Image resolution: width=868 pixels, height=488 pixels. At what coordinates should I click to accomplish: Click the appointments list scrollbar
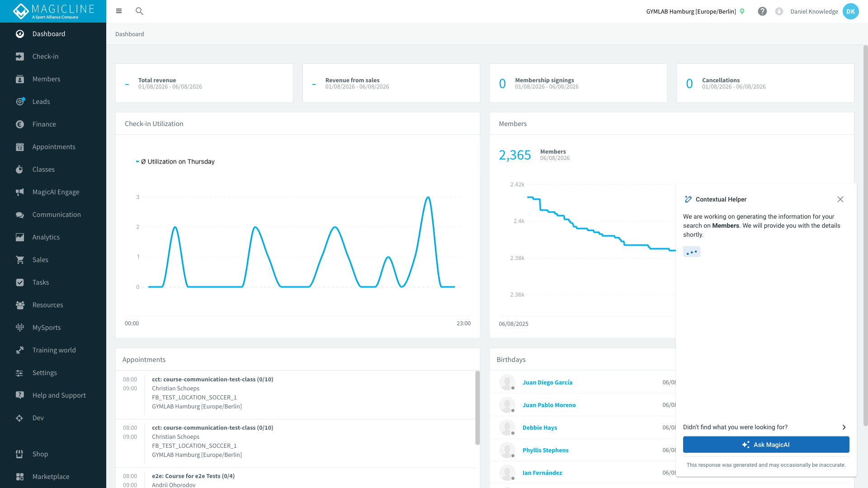(477, 408)
